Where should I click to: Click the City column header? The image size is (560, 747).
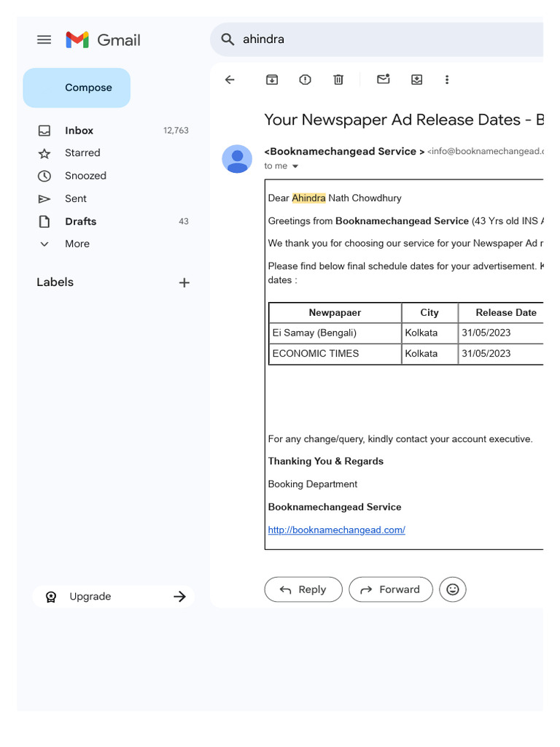[429, 312]
